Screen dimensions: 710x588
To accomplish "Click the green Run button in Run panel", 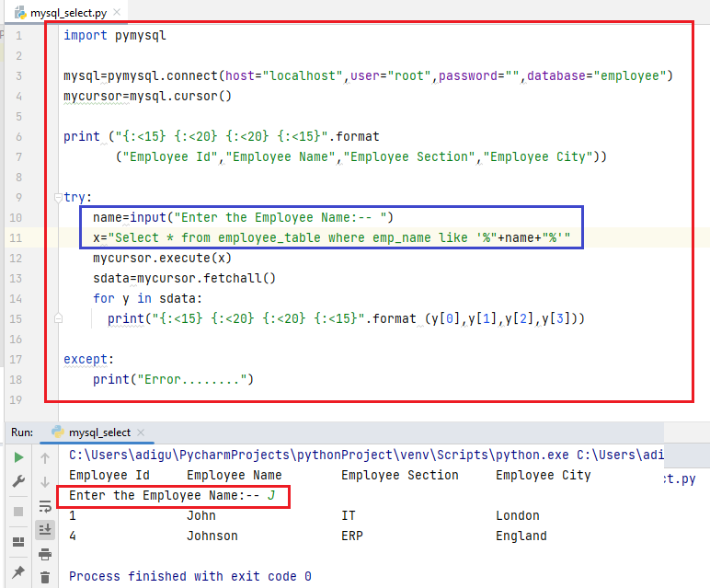I will click(18, 457).
